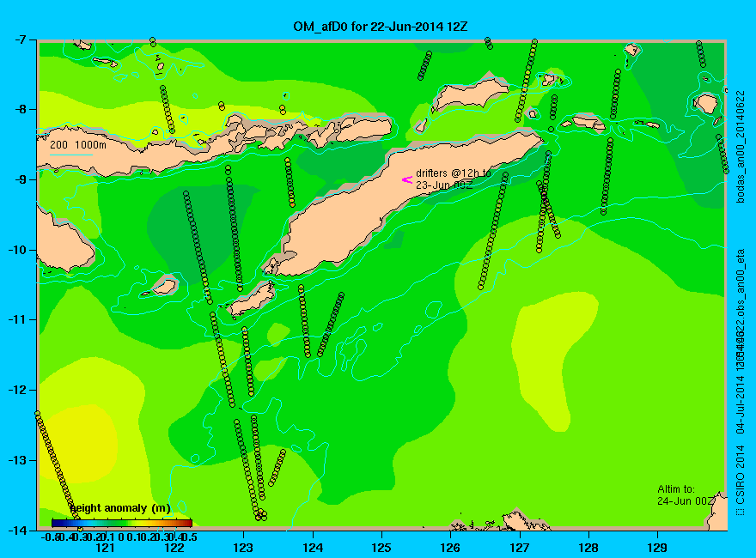Click the latitude axis label '-7'
The image size is (756, 558).
click(21, 39)
